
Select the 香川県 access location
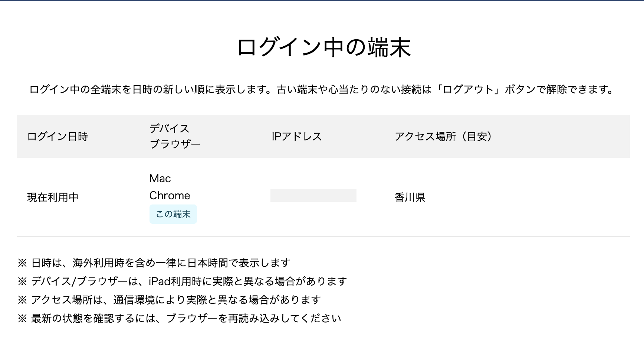pyautogui.click(x=410, y=197)
